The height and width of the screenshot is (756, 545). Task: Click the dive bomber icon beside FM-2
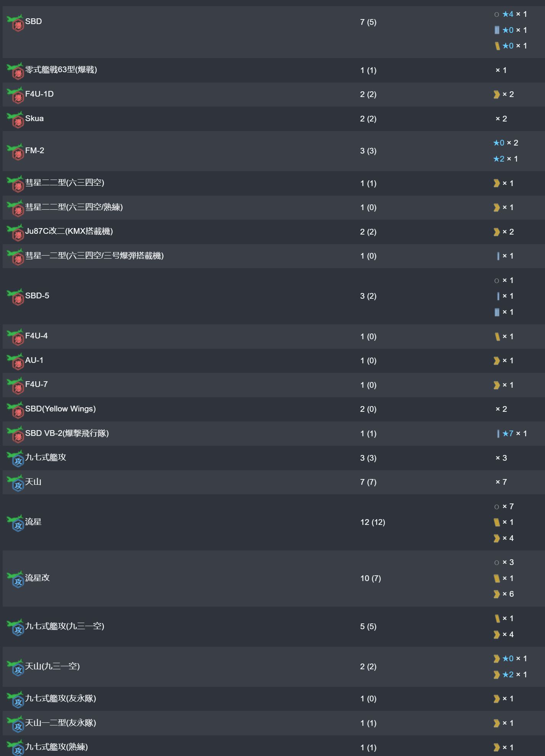point(15,152)
